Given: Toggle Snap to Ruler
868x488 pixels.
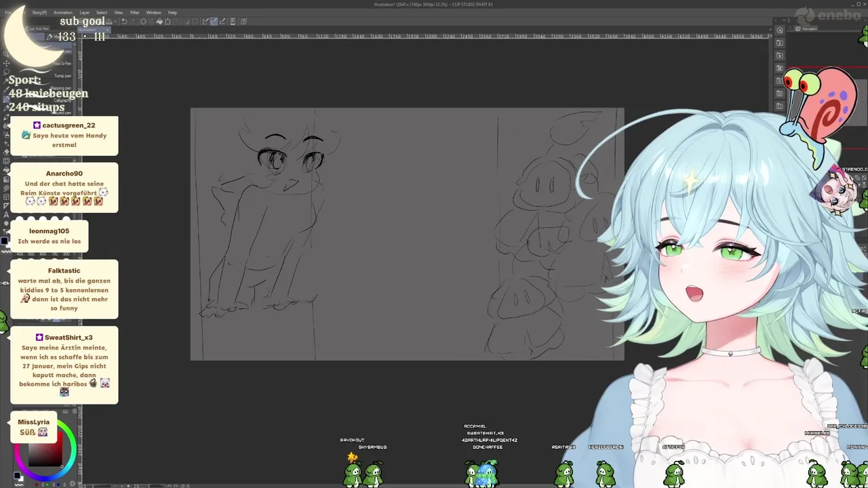Looking at the screenshot, I should [205, 22].
